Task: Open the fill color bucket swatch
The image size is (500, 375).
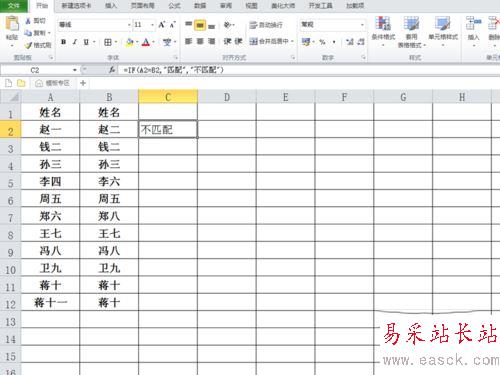Action: tap(130, 42)
